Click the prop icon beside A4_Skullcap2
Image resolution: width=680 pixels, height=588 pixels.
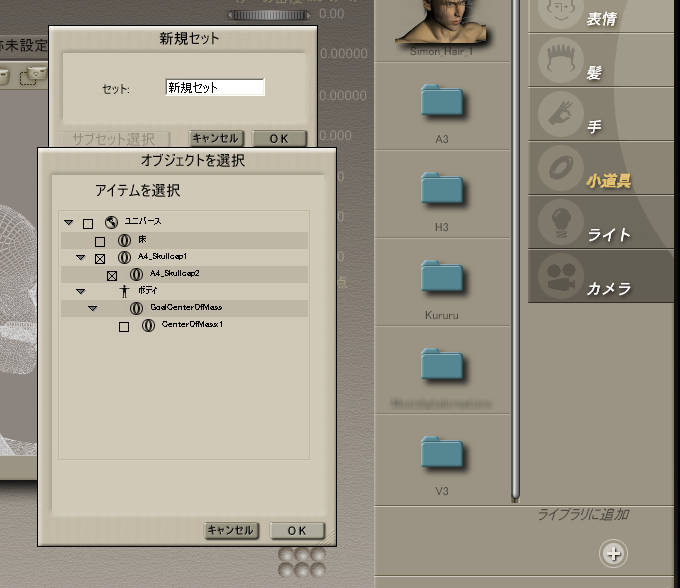[136, 274]
